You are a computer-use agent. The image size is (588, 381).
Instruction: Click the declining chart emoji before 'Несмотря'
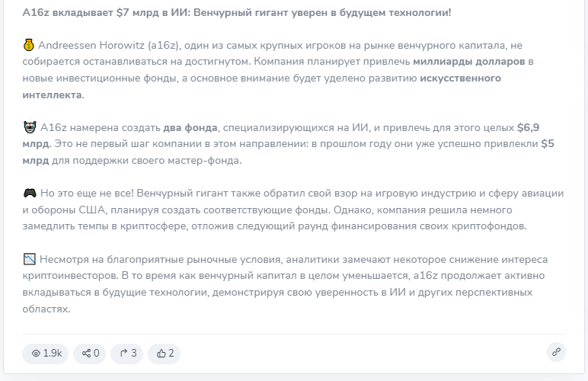(x=29, y=259)
